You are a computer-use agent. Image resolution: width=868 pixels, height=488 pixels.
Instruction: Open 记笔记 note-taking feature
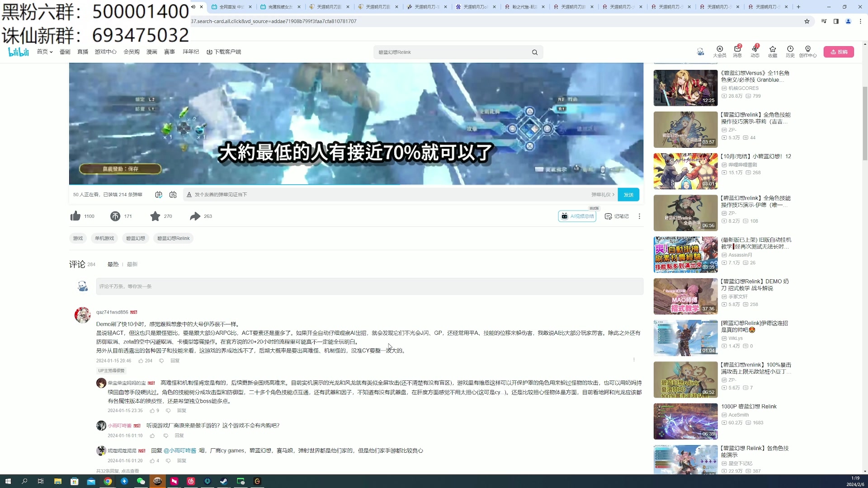(x=616, y=216)
